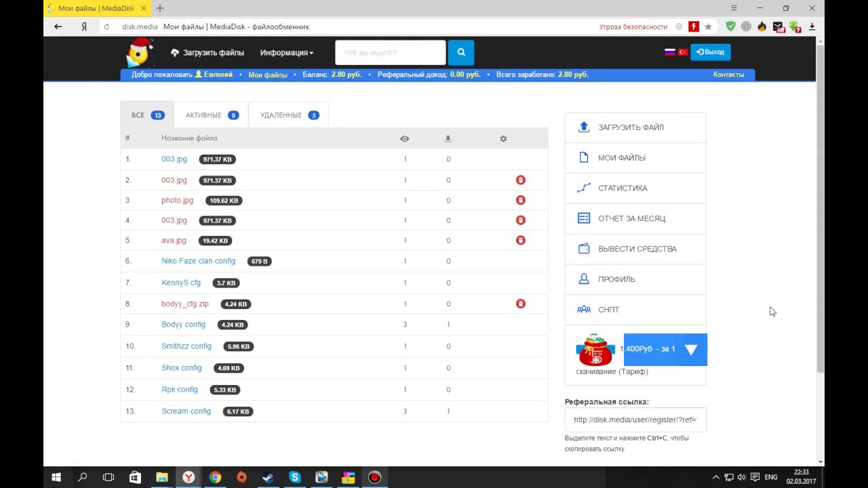868x488 pixels.
Task: Click the white down arrow on tariff banner
Action: [x=690, y=350]
